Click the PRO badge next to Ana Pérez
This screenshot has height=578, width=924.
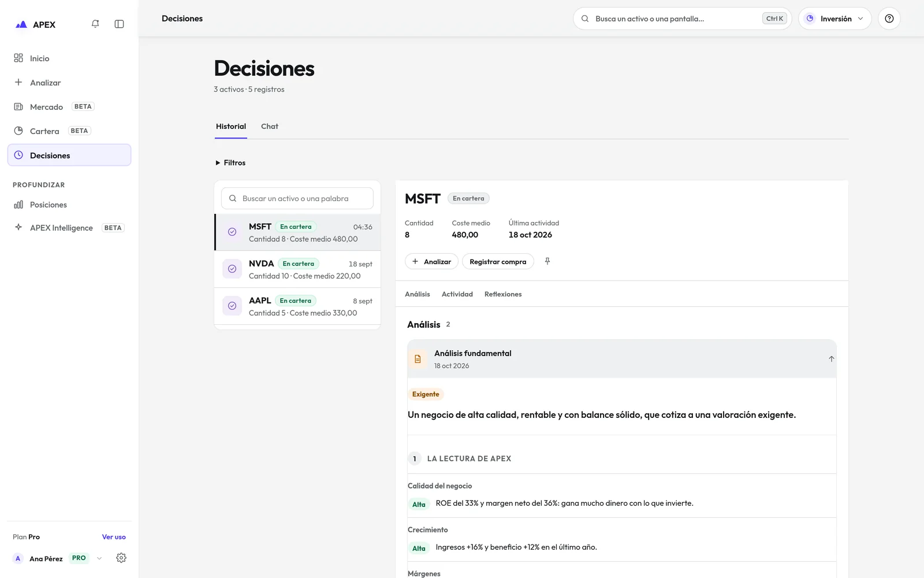tap(79, 558)
